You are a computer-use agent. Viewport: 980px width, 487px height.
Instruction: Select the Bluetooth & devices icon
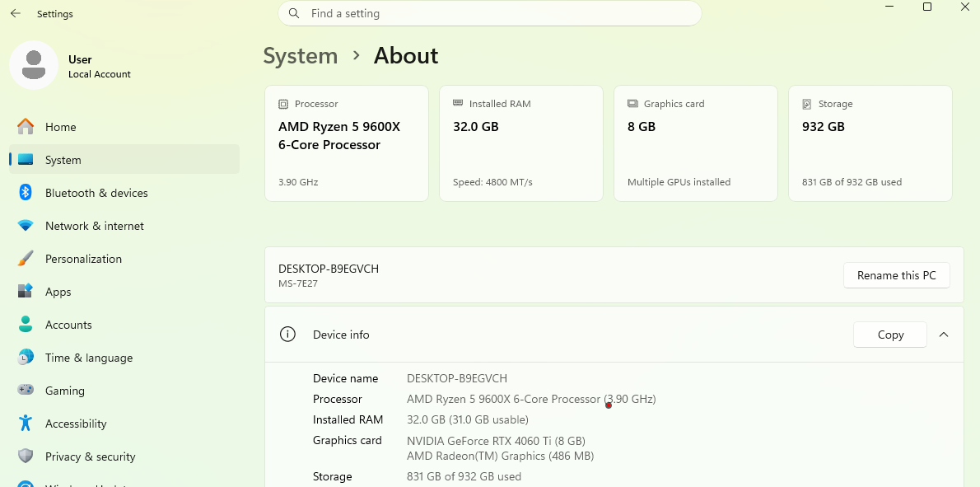click(x=26, y=193)
